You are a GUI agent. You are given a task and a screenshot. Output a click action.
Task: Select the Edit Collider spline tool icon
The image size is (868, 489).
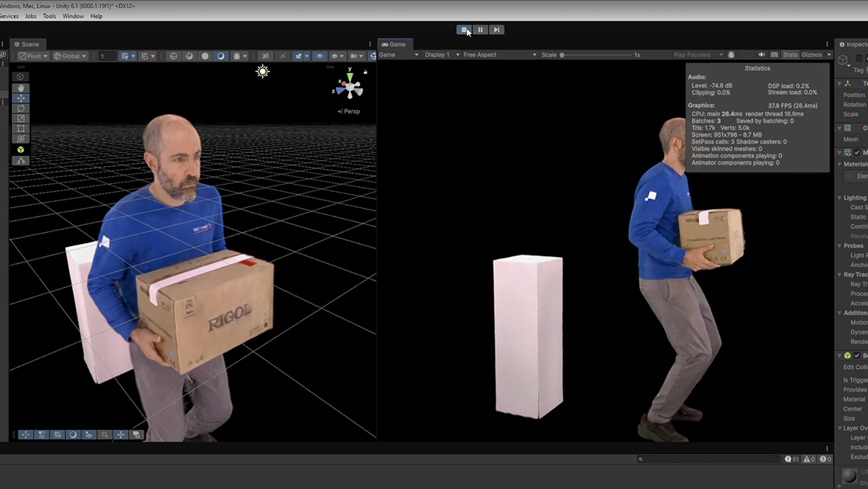click(x=20, y=161)
